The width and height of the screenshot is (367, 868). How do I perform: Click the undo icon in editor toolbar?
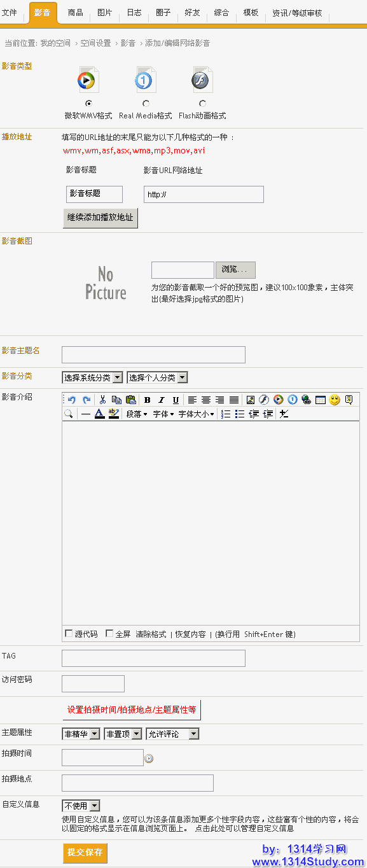[x=72, y=400]
